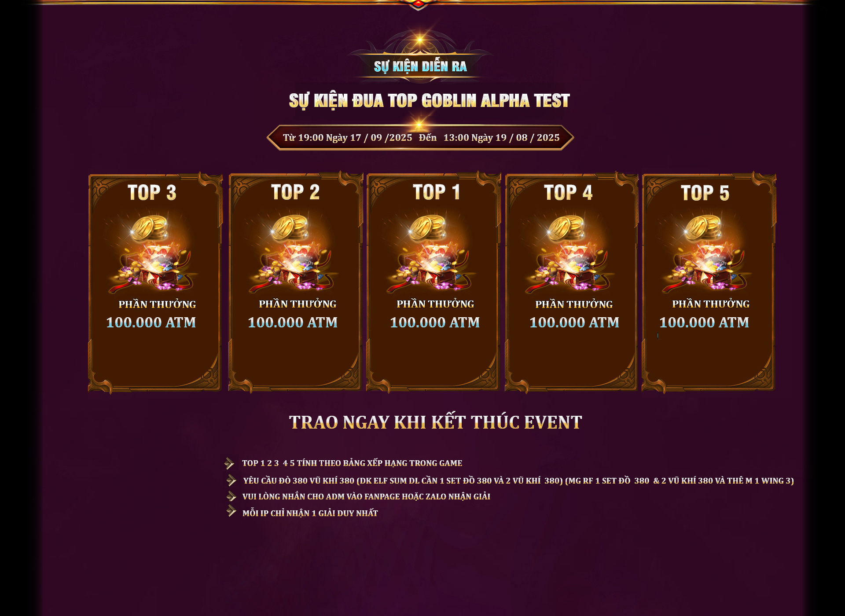
Task: Click the TOP 2 treasure chest icon
Action: point(293,253)
